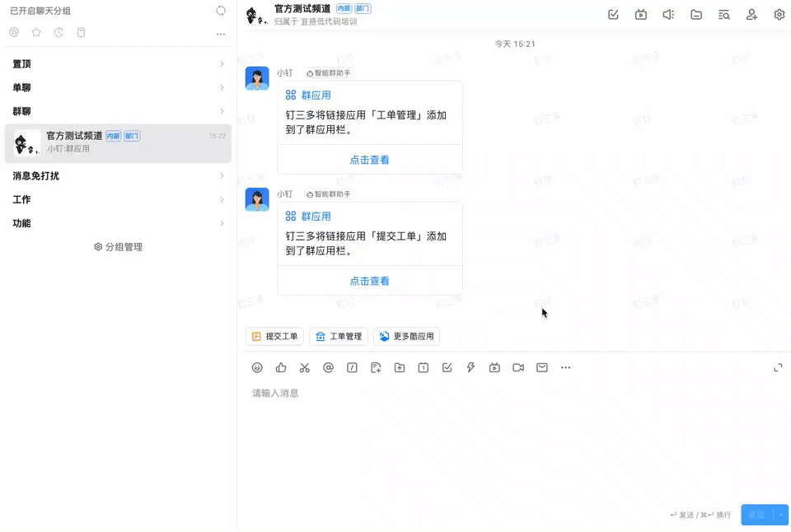Screen dimensions: 791x532
Task: Open the group settings gear icon
Action: [x=779, y=15]
